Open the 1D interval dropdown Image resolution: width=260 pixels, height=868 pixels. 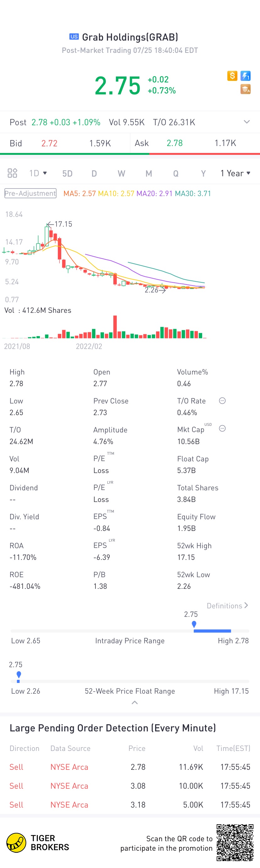(x=38, y=173)
